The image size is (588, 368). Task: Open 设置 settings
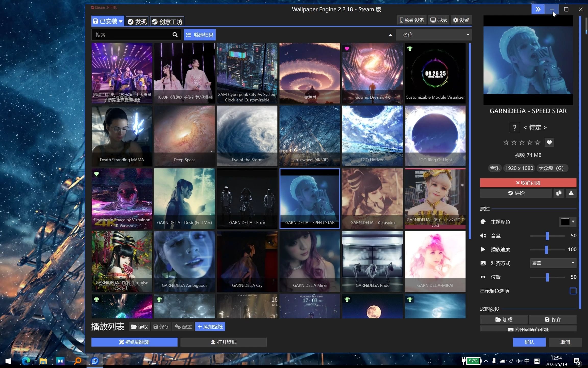(461, 20)
